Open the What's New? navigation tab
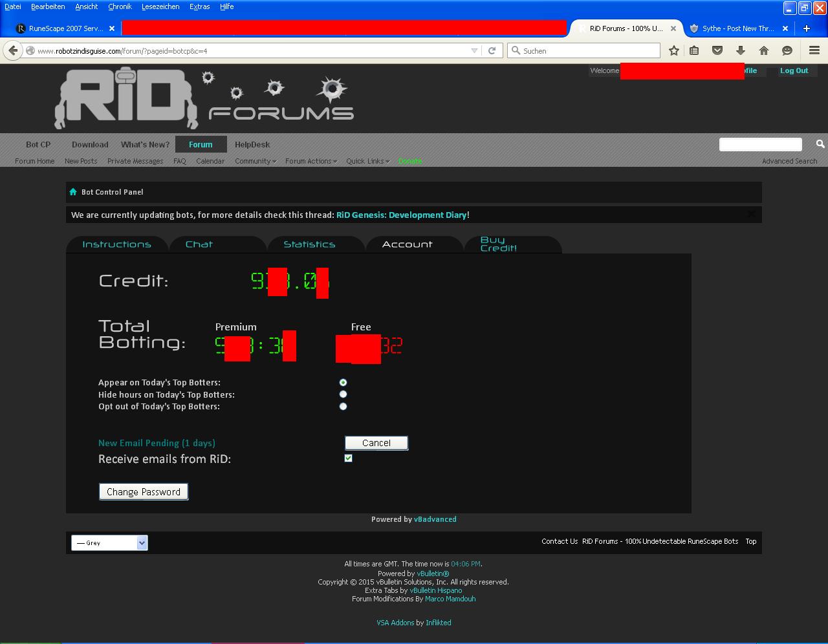 point(145,144)
